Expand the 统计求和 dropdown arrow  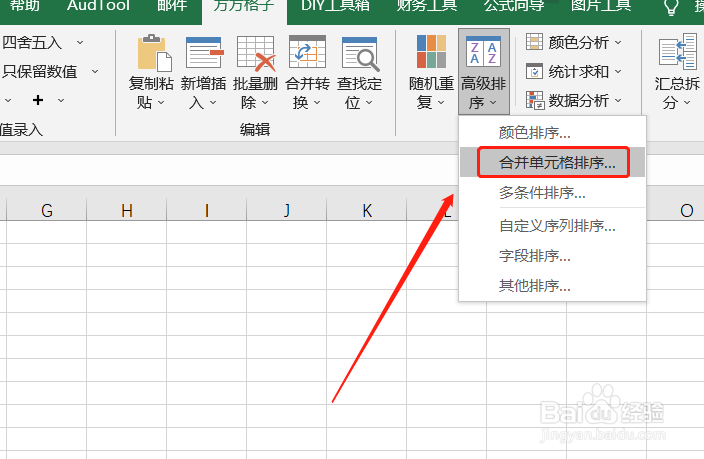(x=618, y=71)
